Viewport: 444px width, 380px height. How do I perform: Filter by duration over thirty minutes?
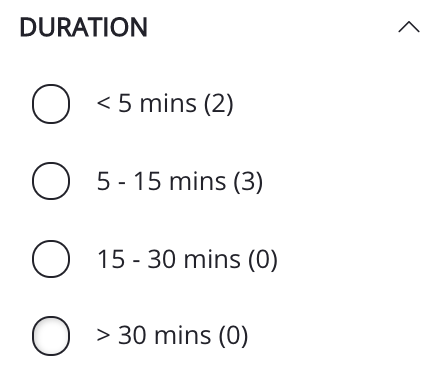pos(51,336)
